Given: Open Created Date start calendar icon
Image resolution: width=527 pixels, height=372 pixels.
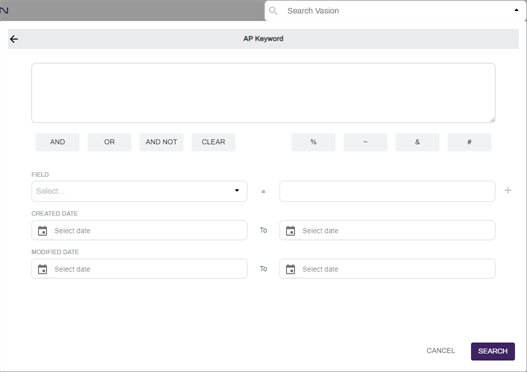Looking at the screenshot, I should tap(42, 231).
